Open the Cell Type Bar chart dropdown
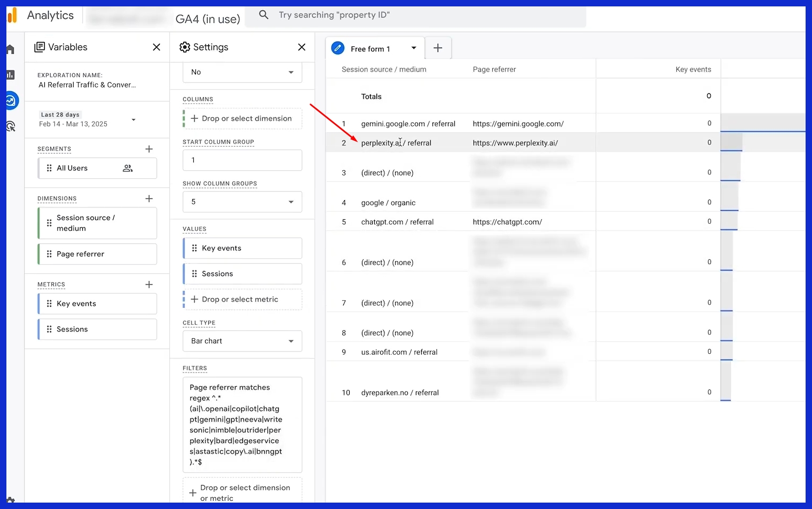812x509 pixels. tap(242, 341)
